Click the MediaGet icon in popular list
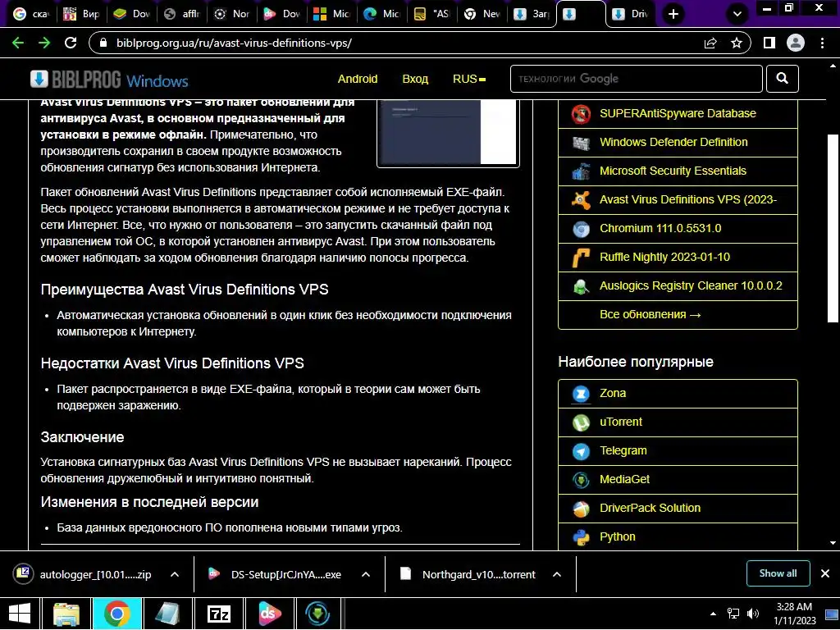840x630 pixels. click(x=581, y=480)
